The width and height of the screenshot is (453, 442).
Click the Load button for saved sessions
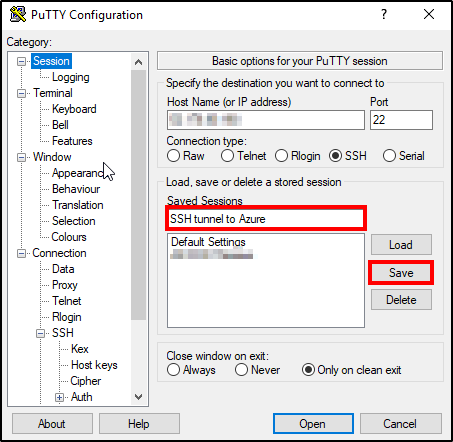[401, 245]
